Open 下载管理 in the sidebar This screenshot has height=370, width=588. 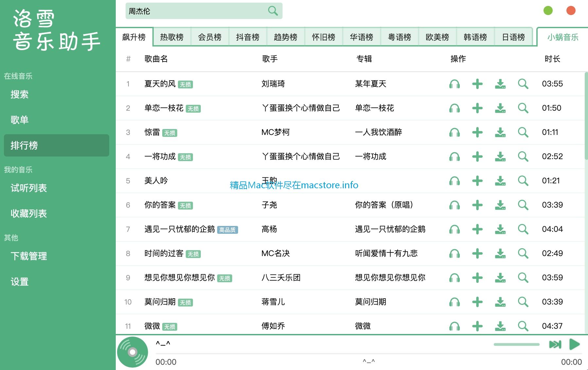click(x=57, y=256)
